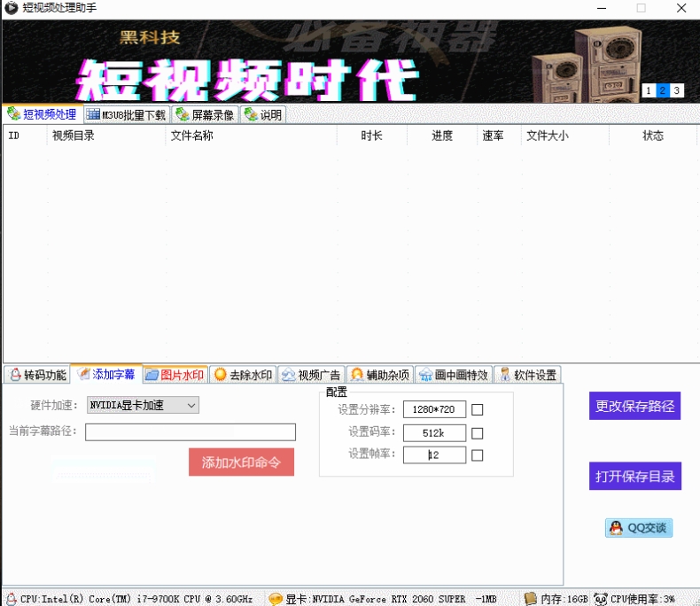Click 当前字幕路径 input field
Viewport: 700px width, 606px height.
tap(191, 432)
